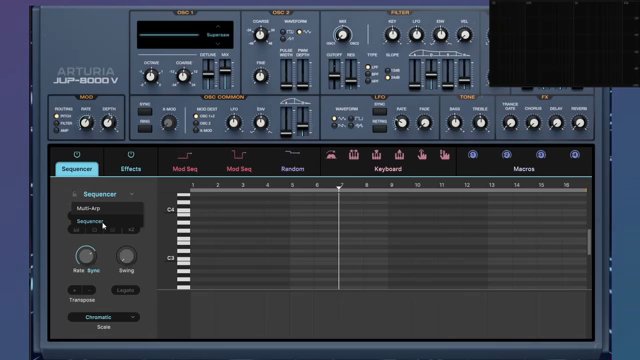640x360 pixels.
Task: Open the Macros tab label
Action: [x=524, y=169]
